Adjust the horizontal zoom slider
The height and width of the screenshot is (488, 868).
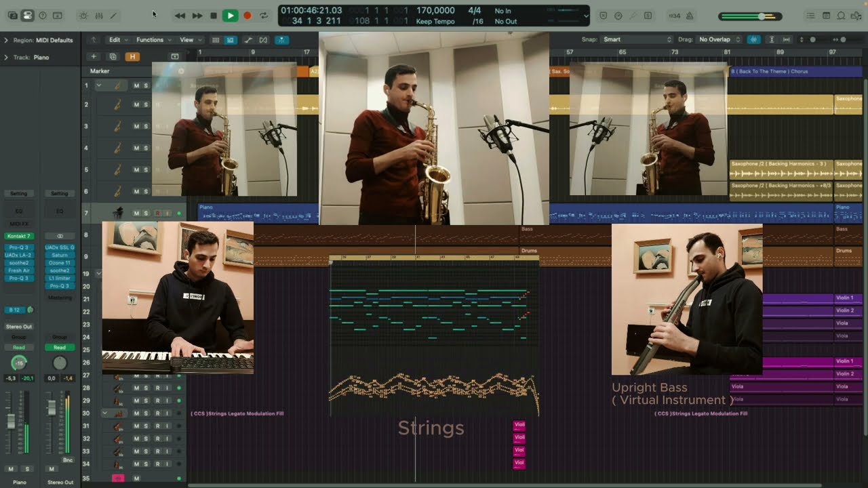click(843, 39)
